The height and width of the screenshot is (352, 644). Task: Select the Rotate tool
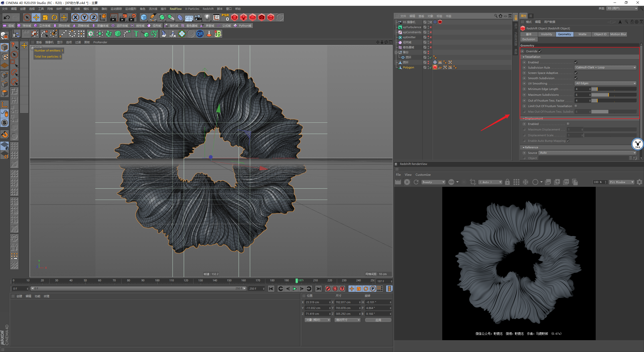coord(54,17)
